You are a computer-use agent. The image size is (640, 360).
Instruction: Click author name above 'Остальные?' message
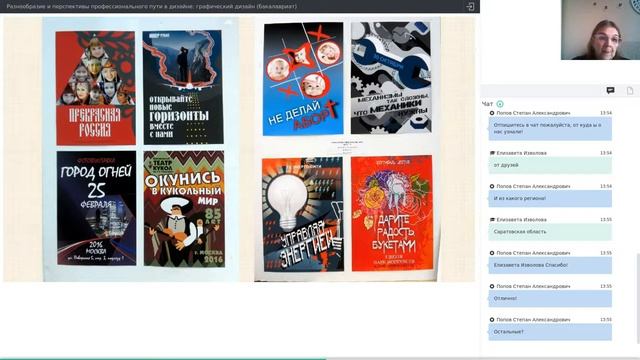(x=533, y=320)
